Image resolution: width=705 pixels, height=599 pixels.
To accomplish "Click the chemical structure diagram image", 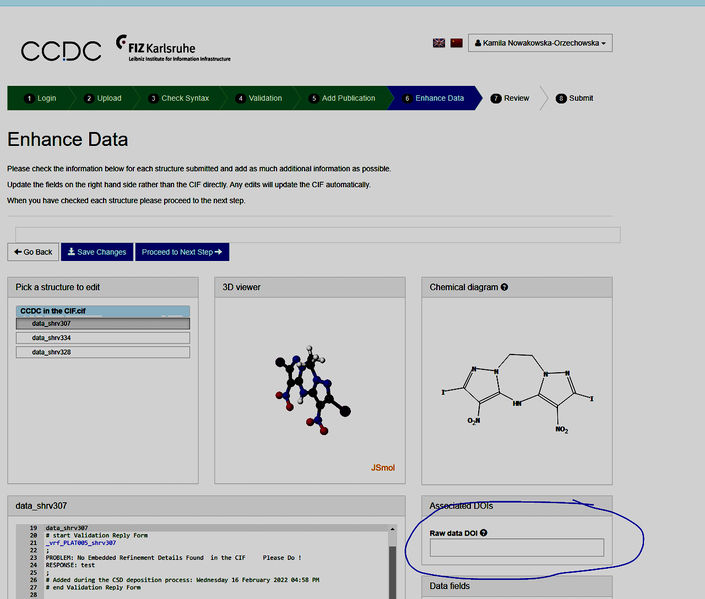I will pos(517,393).
